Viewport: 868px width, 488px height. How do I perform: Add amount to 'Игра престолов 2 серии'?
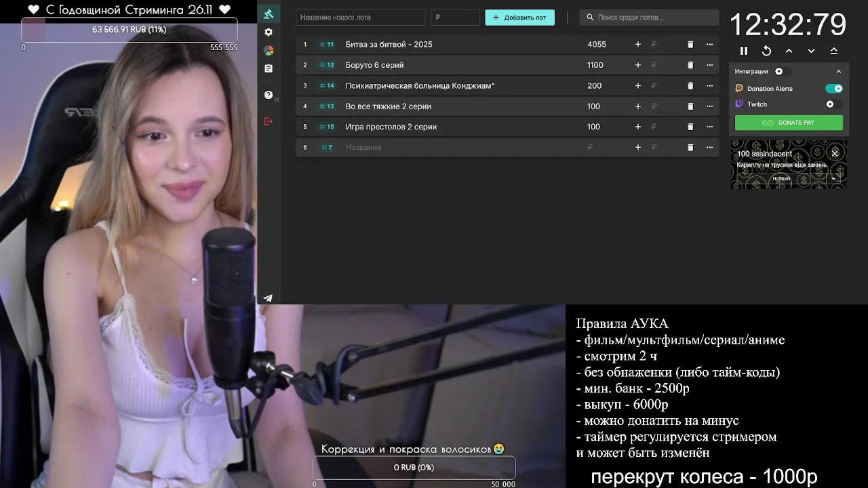(x=637, y=127)
